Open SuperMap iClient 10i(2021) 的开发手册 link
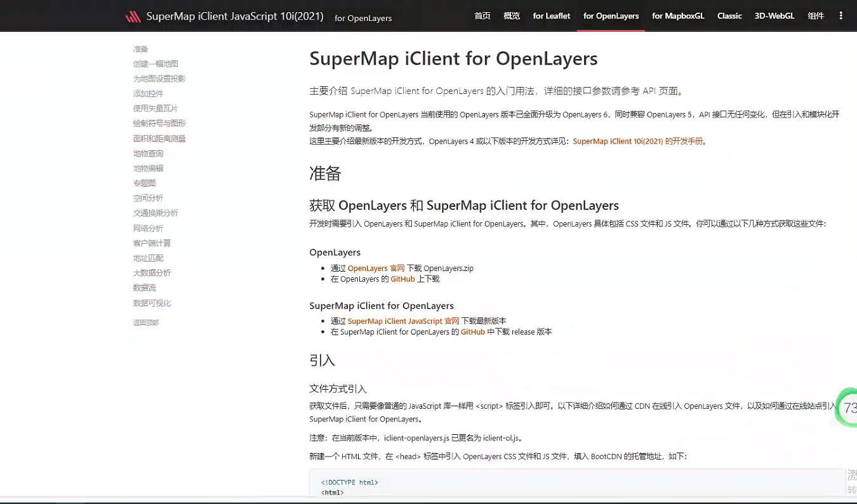The height and width of the screenshot is (504, 857). coord(638,142)
